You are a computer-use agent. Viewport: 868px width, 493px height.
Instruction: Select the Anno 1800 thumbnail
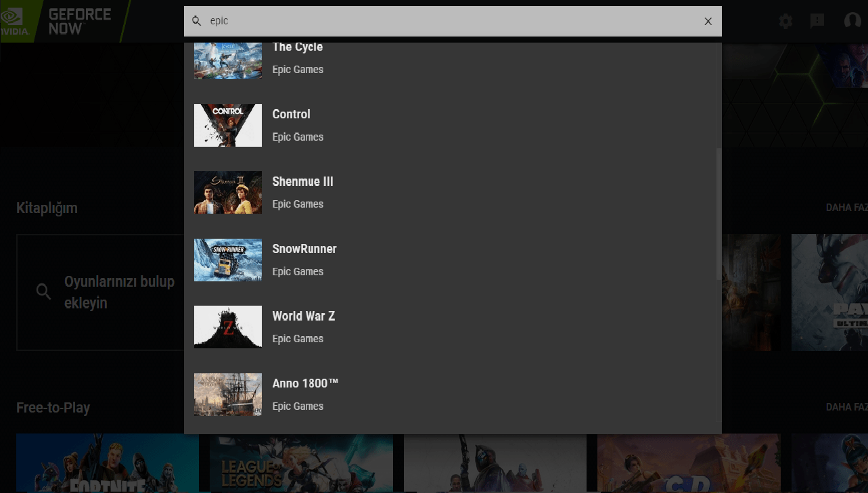(228, 394)
